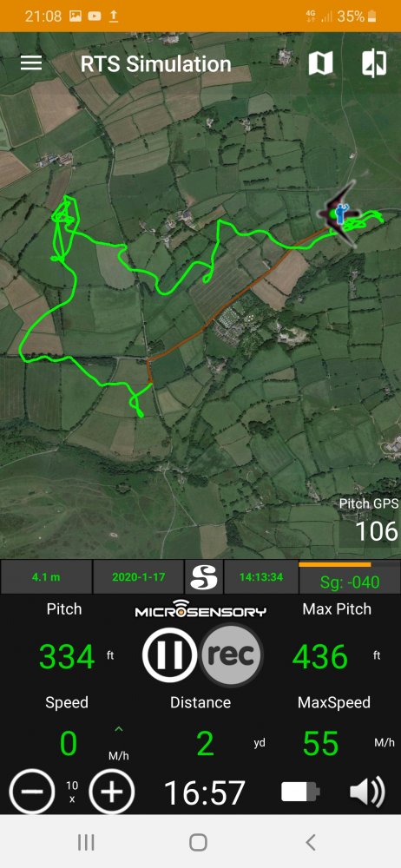Tap the speed unit caret arrow

pyautogui.click(x=118, y=730)
